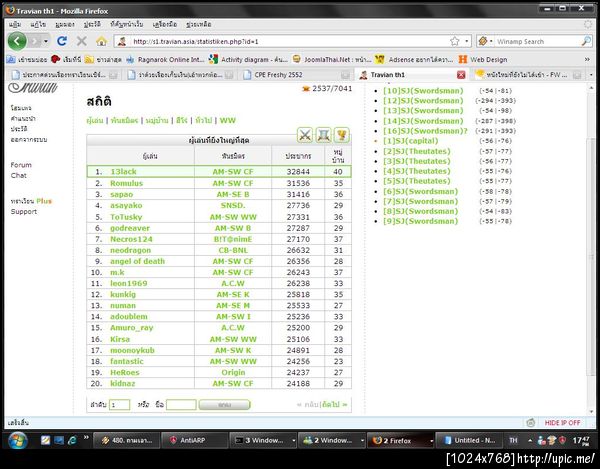Run search with magnifier icon
Image resolution: width=600 pixels, height=469 pixels.
pyautogui.click(x=586, y=41)
